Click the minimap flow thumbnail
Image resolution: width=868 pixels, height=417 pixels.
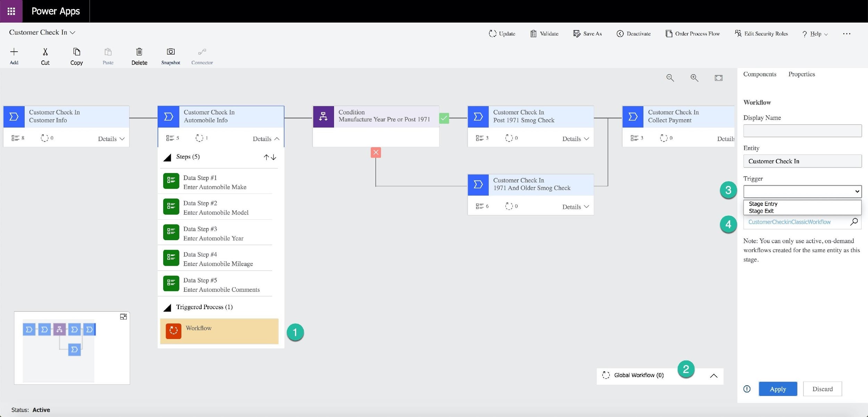(x=59, y=350)
